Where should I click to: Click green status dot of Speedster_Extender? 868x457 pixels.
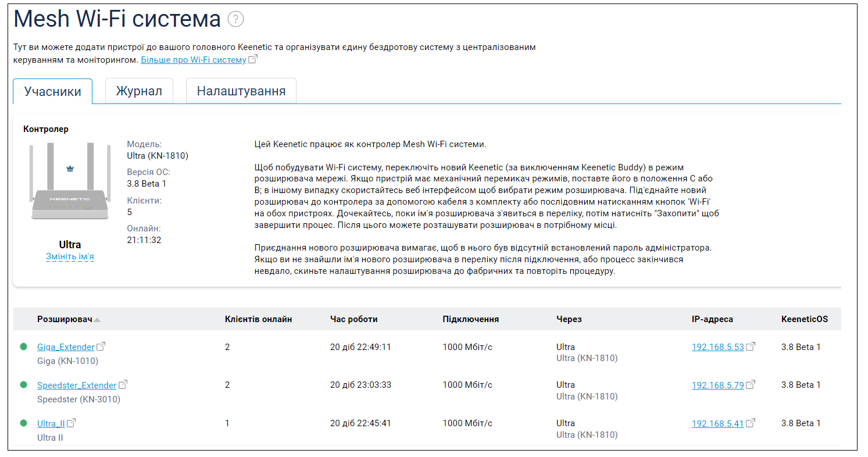click(x=24, y=384)
